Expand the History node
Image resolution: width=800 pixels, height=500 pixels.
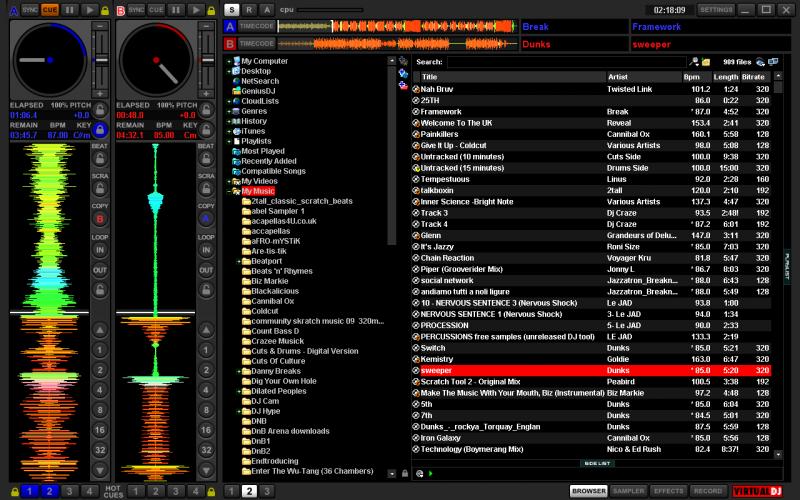[229, 121]
